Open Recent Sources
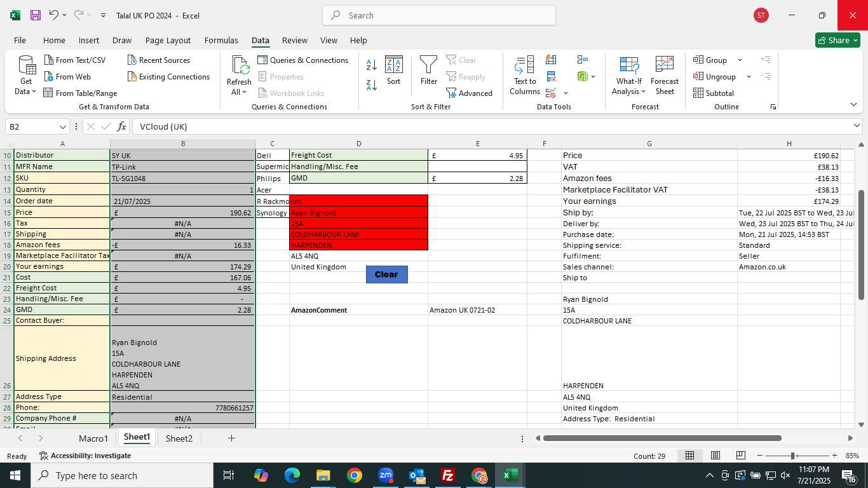868x488 pixels. pos(158,60)
